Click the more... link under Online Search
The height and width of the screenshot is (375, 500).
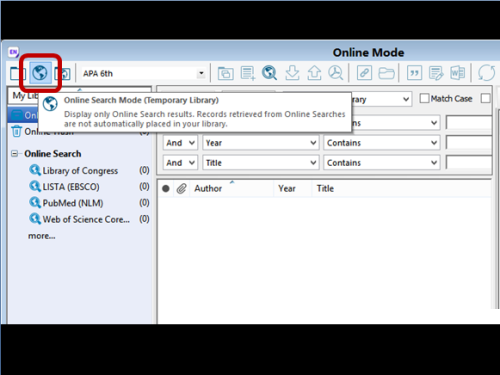(x=42, y=236)
